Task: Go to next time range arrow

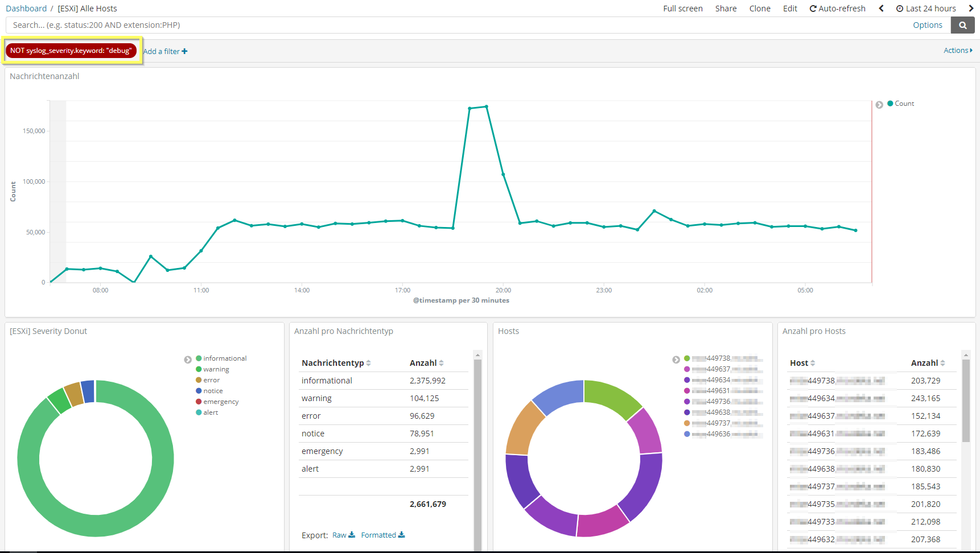Action: click(971, 9)
